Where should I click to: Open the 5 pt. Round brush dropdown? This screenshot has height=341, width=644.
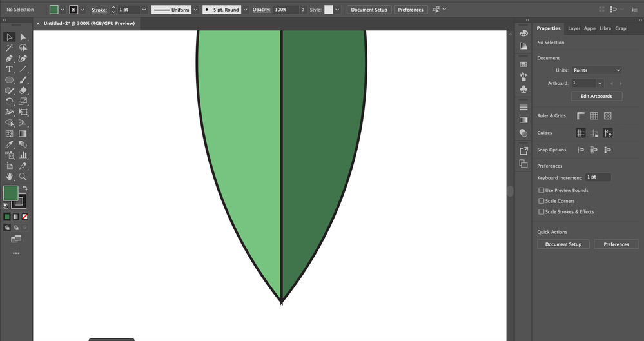click(245, 10)
